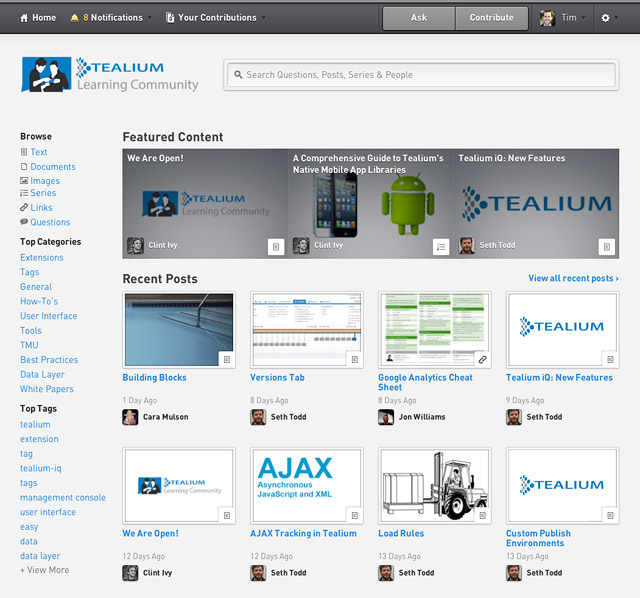Click the Images browse icon

tap(24, 180)
